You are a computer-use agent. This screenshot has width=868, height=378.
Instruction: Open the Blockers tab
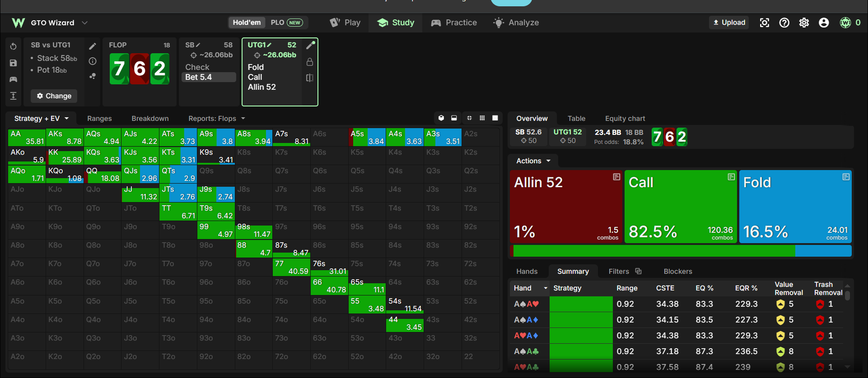pos(678,272)
